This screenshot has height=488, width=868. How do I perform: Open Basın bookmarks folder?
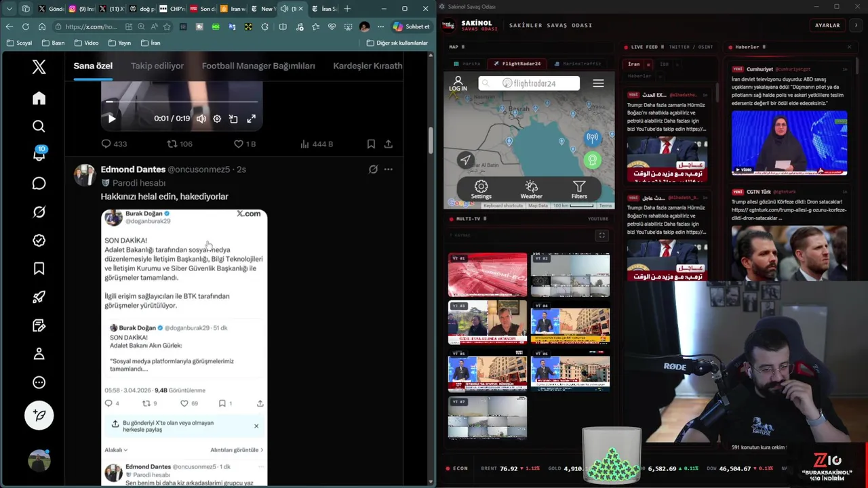pyautogui.click(x=53, y=43)
